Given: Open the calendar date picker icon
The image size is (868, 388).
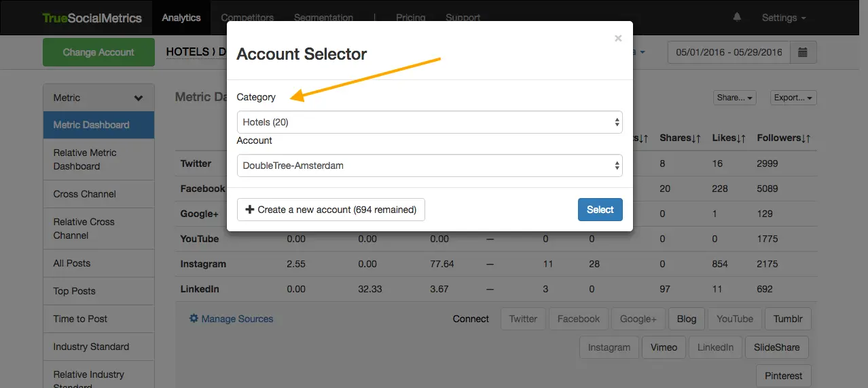Looking at the screenshot, I should (803, 52).
